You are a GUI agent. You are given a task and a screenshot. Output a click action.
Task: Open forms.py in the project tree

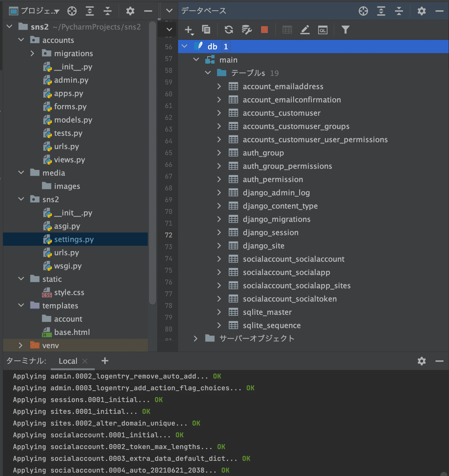pos(70,107)
